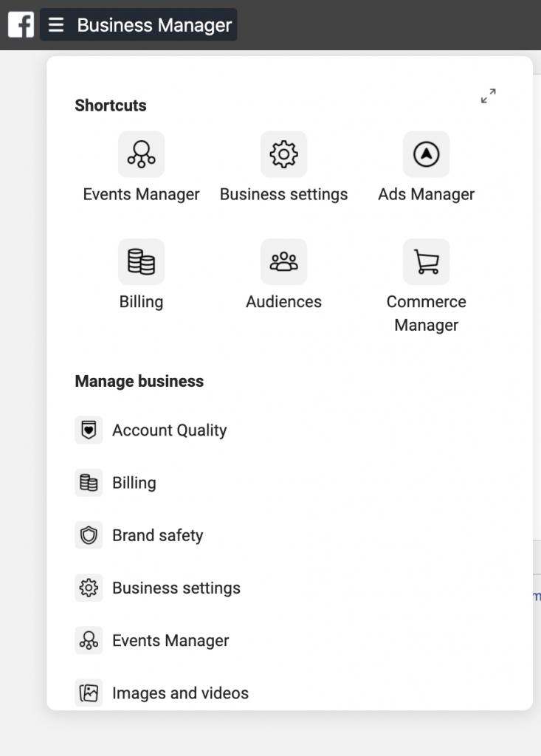Viewport: 541px width, 756px height.
Task: Open Events Manager shortcut icon
Action: [x=141, y=154]
